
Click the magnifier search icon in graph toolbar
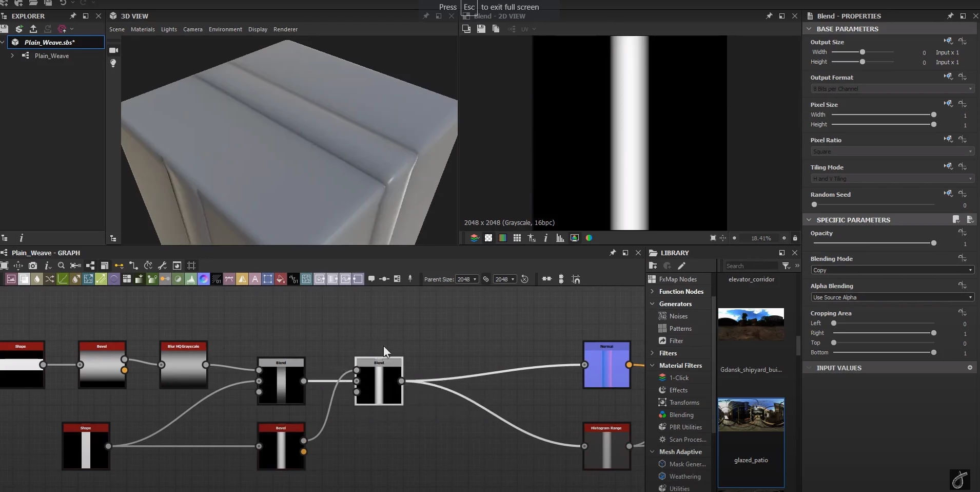(x=61, y=266)
